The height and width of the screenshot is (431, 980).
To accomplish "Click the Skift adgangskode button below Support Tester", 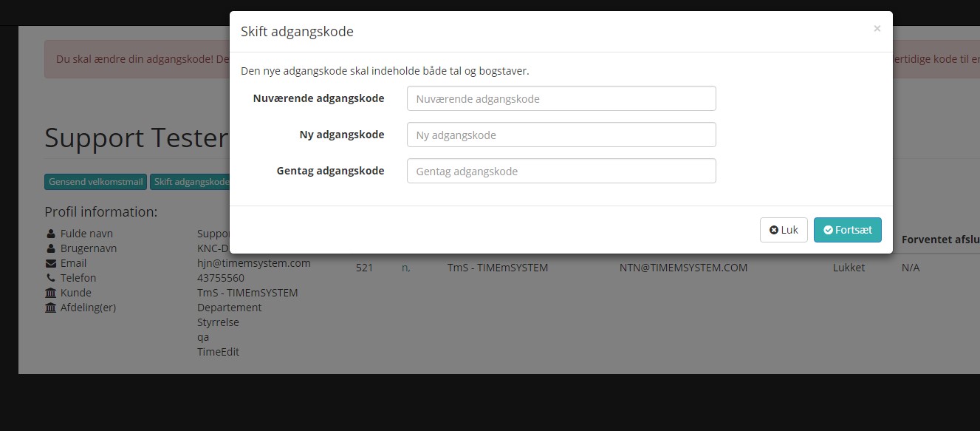I will (x=193, y=181).
